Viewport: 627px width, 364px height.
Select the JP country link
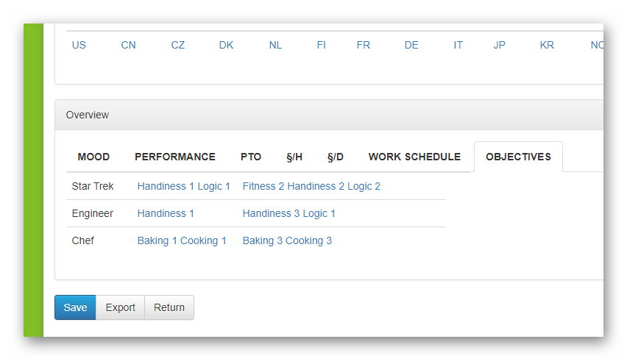click(499, 45)
